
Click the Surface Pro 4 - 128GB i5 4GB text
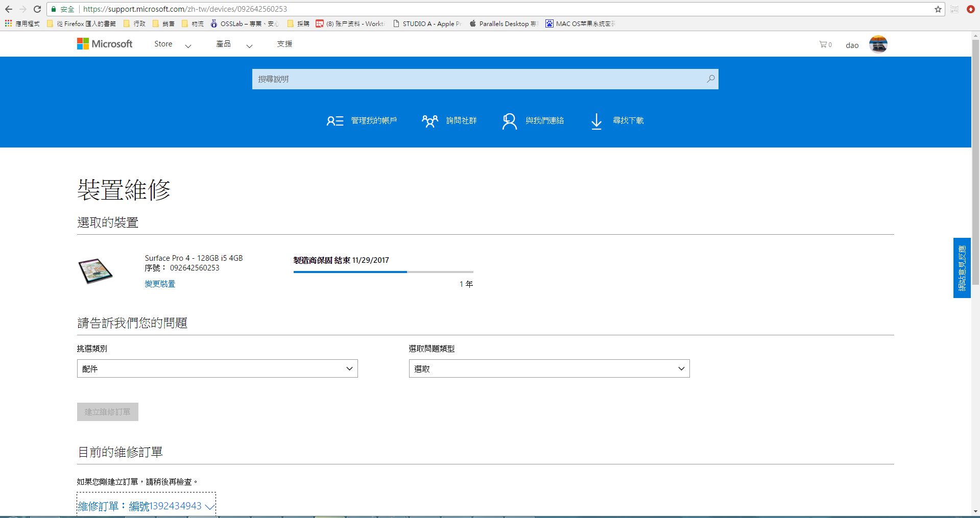point(194,258)
